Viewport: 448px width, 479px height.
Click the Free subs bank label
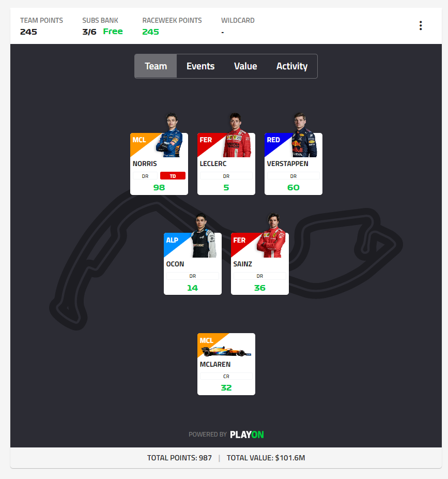click(113, 32)
